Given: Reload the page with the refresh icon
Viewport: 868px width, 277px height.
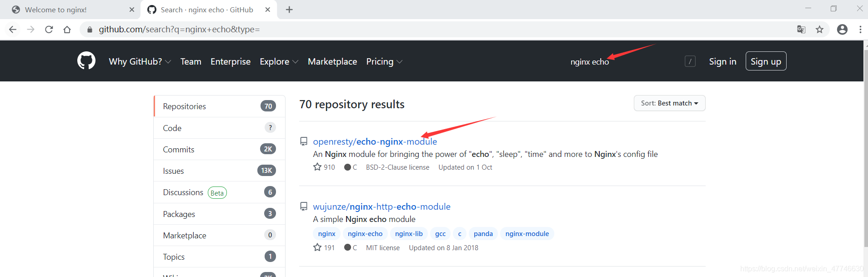Looking at the screenshot, I should (49, 30).
